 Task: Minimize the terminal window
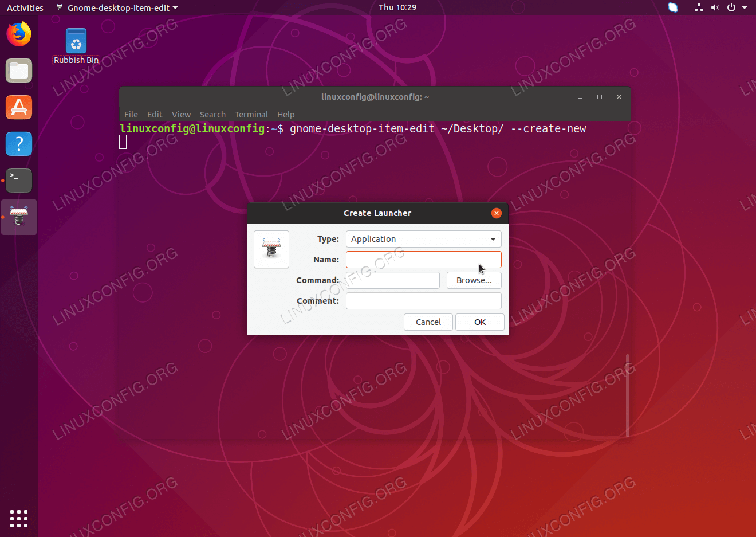tap(580, 97)
